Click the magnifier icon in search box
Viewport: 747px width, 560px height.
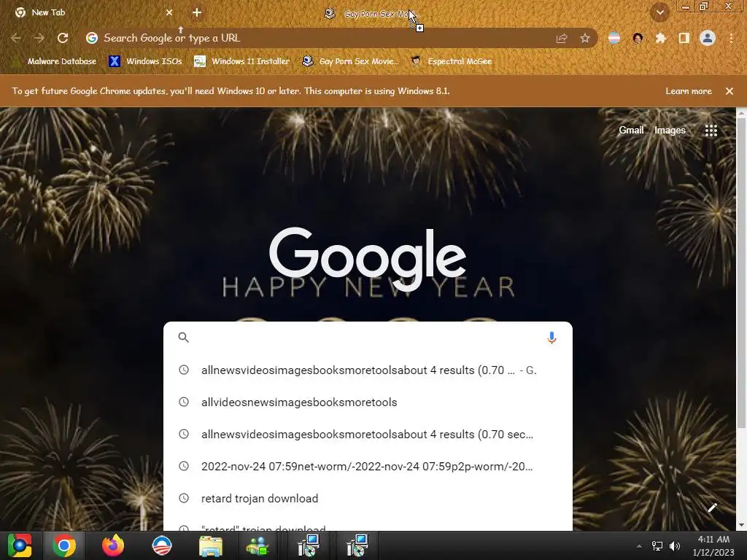point(183,338)
